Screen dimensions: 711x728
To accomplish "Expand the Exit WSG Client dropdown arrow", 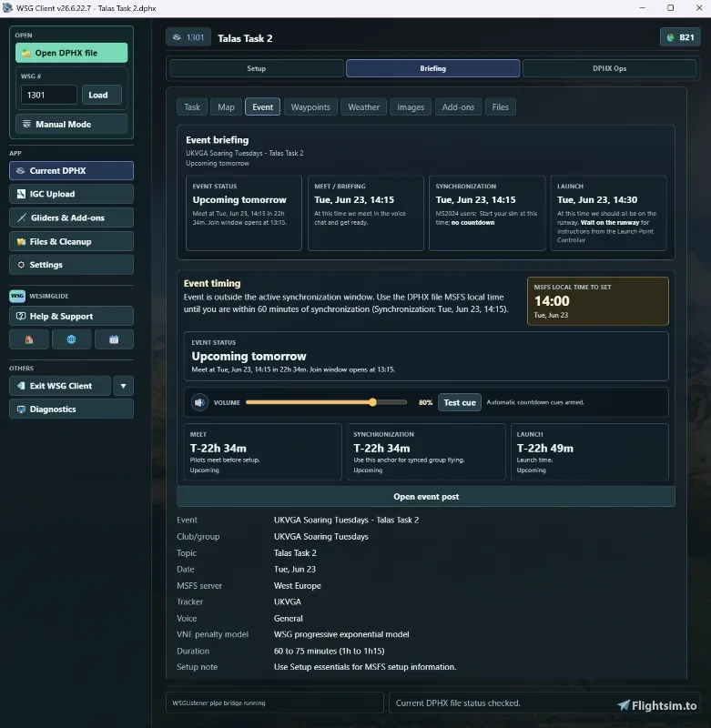I will click(123, 385).
